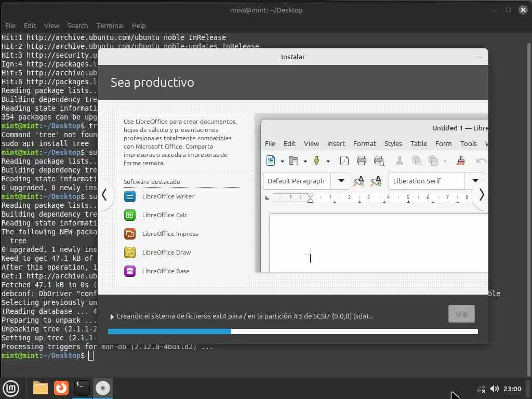The width and height of the screenshot is (532, 399).
Task: Click the ruler indent hourglass marker
Action: pos(310,197)
